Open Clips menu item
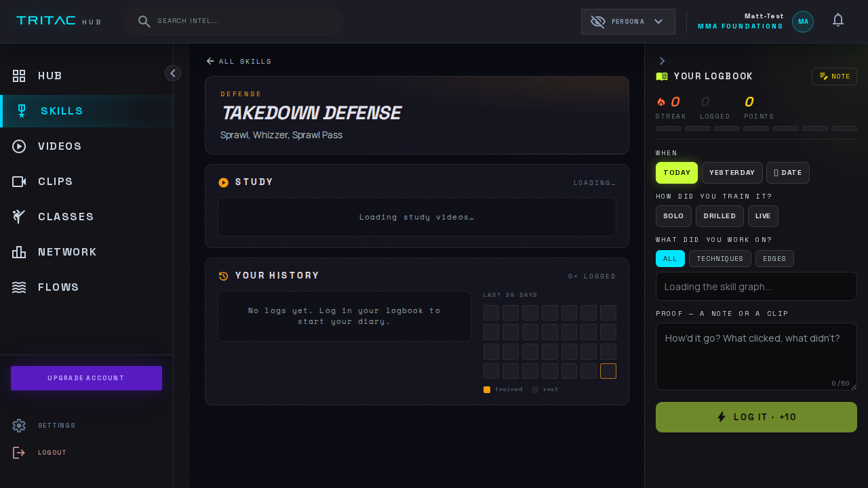The image size is (868, 488). click(86, 182)
